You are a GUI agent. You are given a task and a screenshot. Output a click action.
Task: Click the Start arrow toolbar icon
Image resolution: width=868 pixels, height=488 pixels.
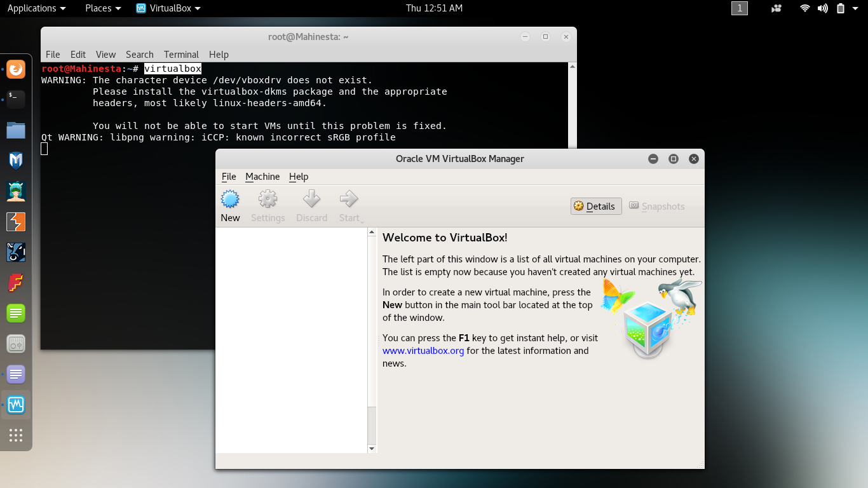pos(349,207)
